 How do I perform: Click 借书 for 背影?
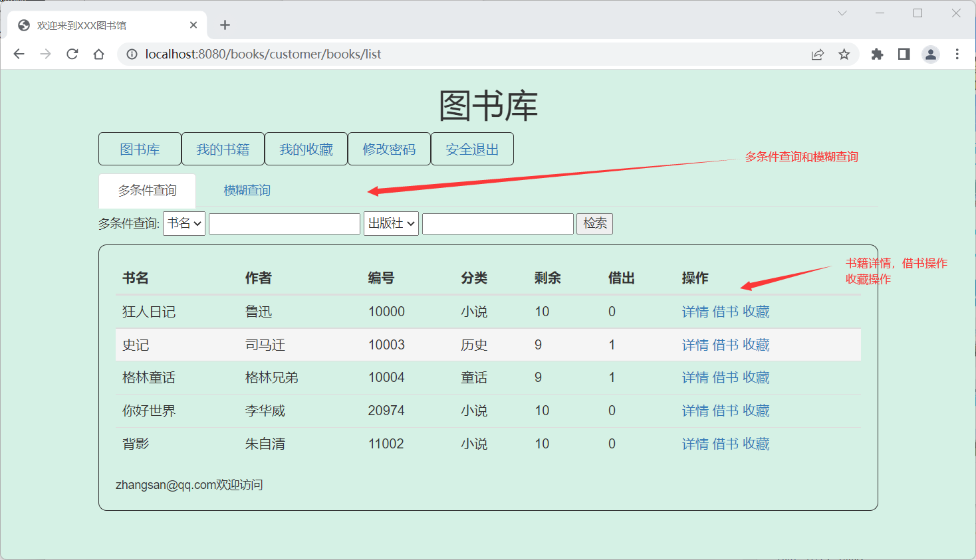click(725, 444)
